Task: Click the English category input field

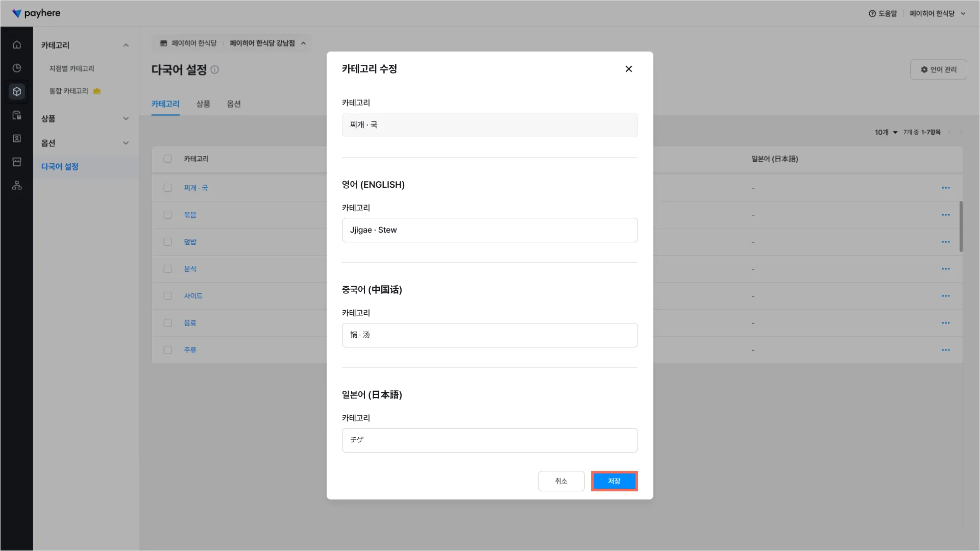Action: [x=489, y=230]
